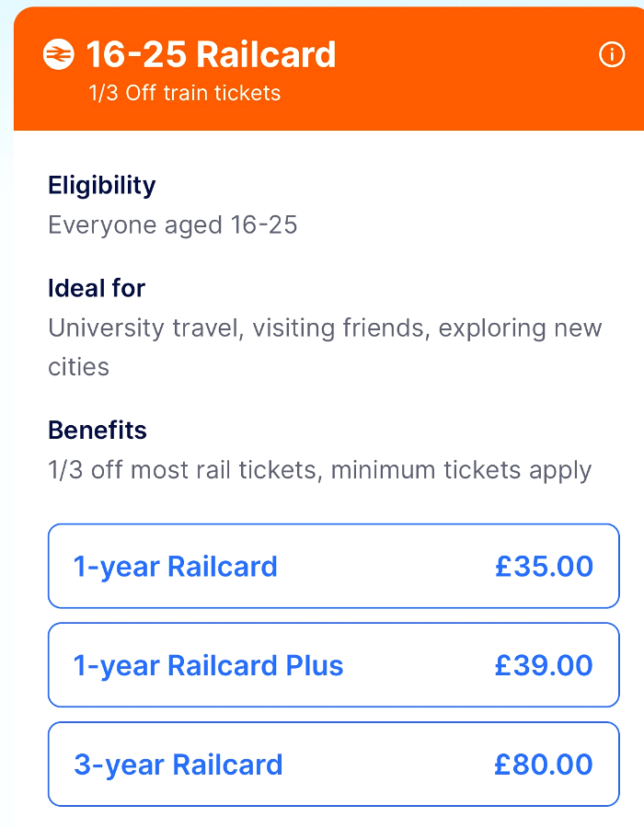Click the £35.00 price label
The height and width of the screenshot is (828, 644).
point(546,567)
